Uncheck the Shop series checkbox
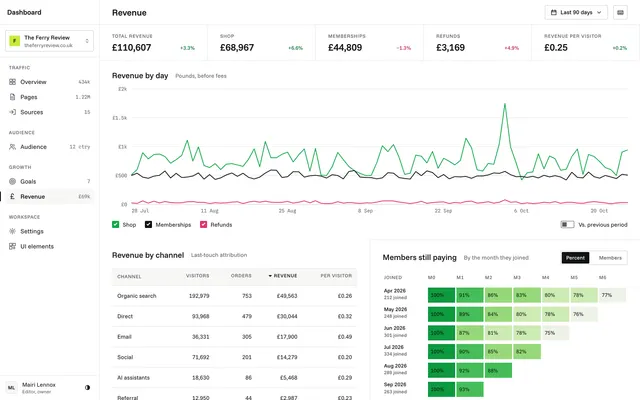Viewport: 640px width, 400px height. point(116,225)
